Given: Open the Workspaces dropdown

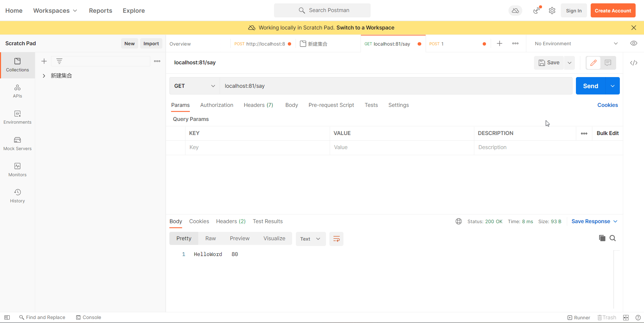Looking at the screenshot, I should click(55, 11).
